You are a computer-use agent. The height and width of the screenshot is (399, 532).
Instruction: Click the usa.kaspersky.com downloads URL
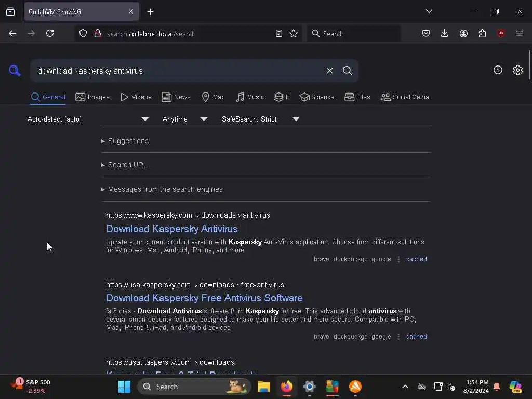point(170,362)
